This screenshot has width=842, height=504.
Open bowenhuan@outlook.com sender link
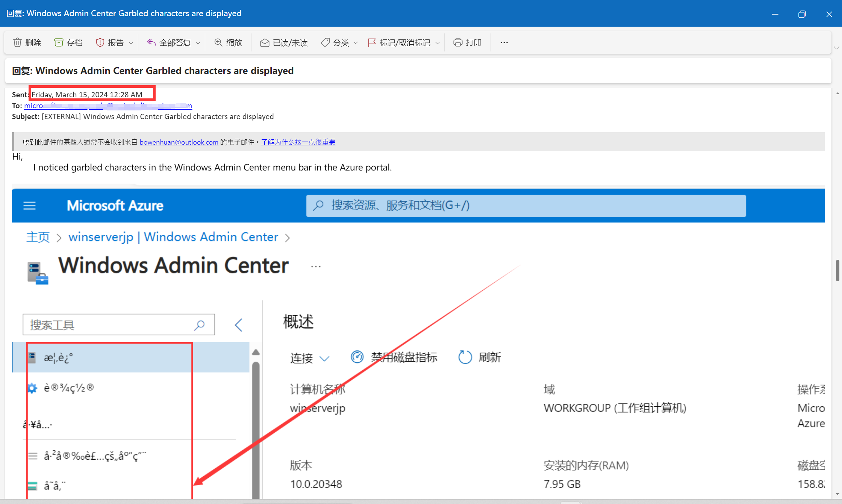coord(179,142)
